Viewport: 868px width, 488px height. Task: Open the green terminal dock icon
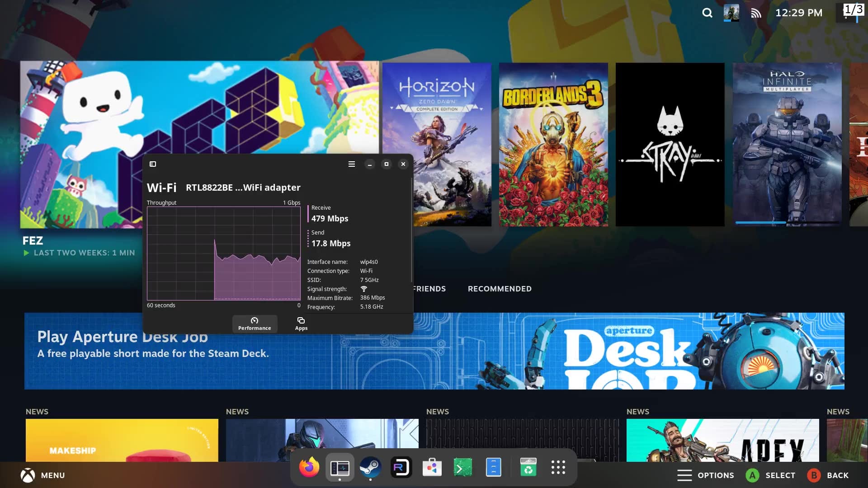point(462,467)
